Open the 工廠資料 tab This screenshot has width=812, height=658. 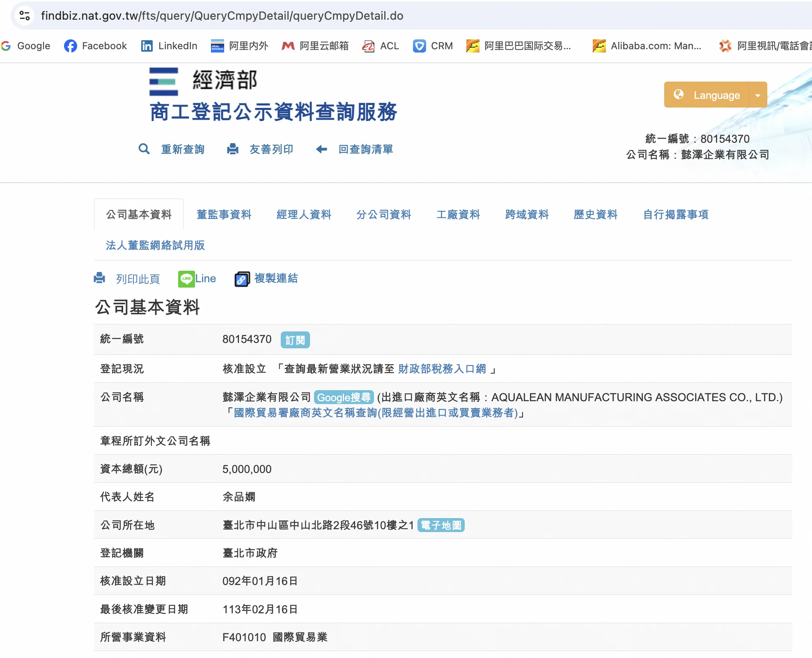458,215
